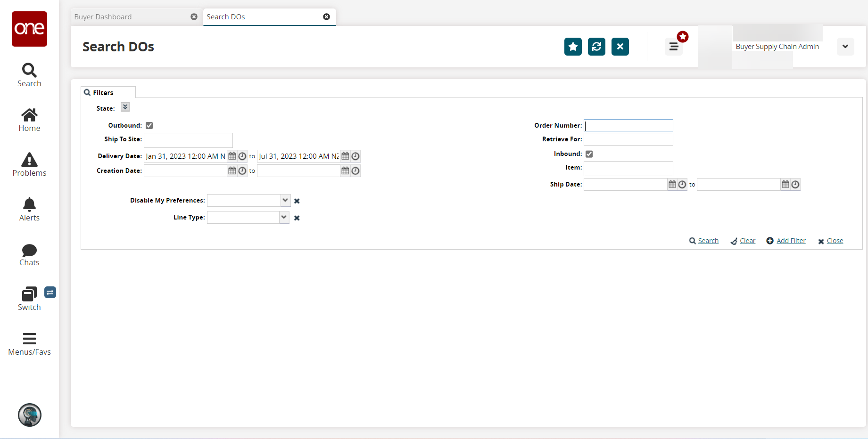Focus the Ship To Site field
868x439 pixels.
point(189,140)
